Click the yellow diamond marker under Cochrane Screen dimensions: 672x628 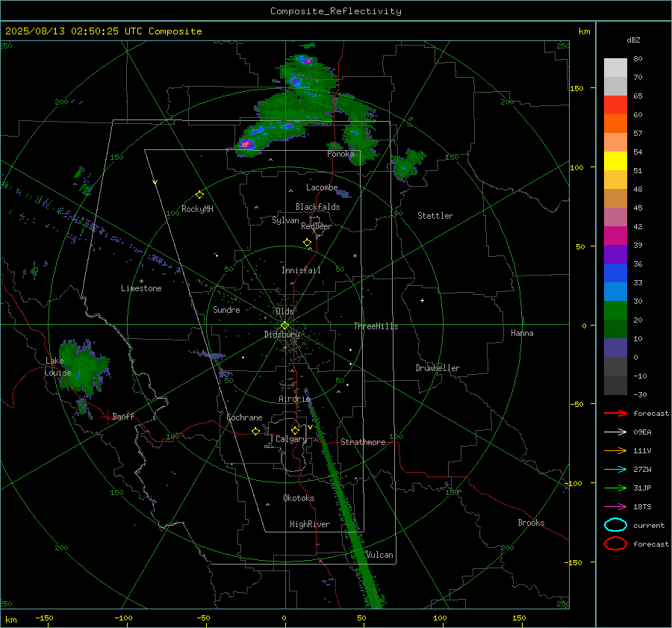(x=255, y=432)
